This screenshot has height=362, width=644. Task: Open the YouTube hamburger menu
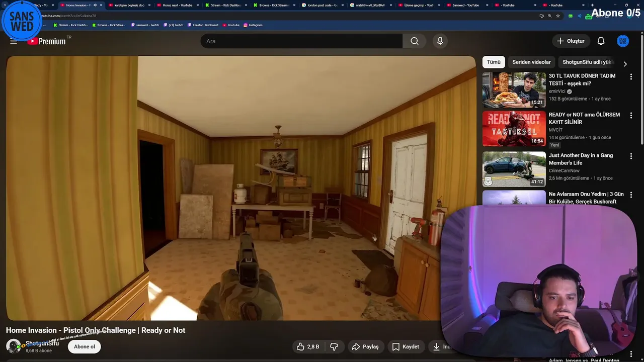pyautogui.click(x=14, y=41)
